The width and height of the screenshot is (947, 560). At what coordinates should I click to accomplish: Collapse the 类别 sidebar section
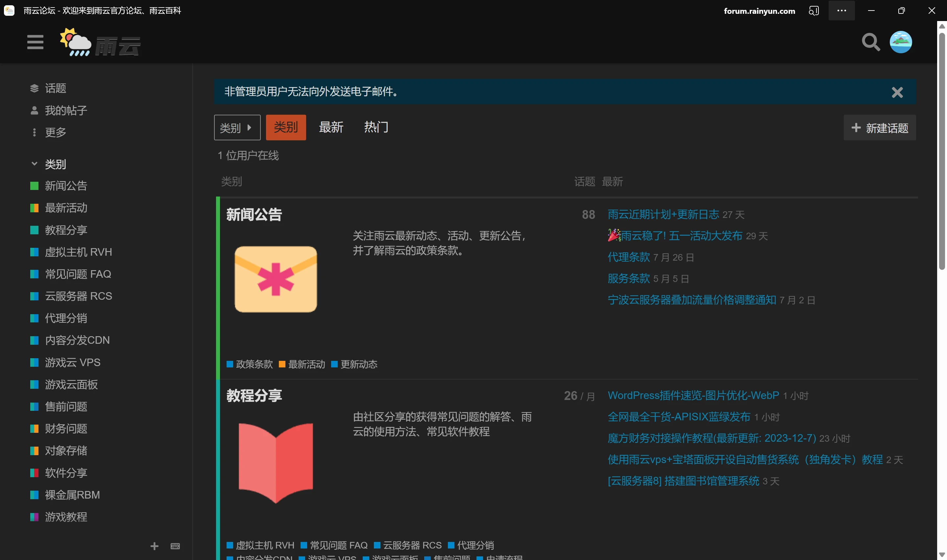click(34, 164)
